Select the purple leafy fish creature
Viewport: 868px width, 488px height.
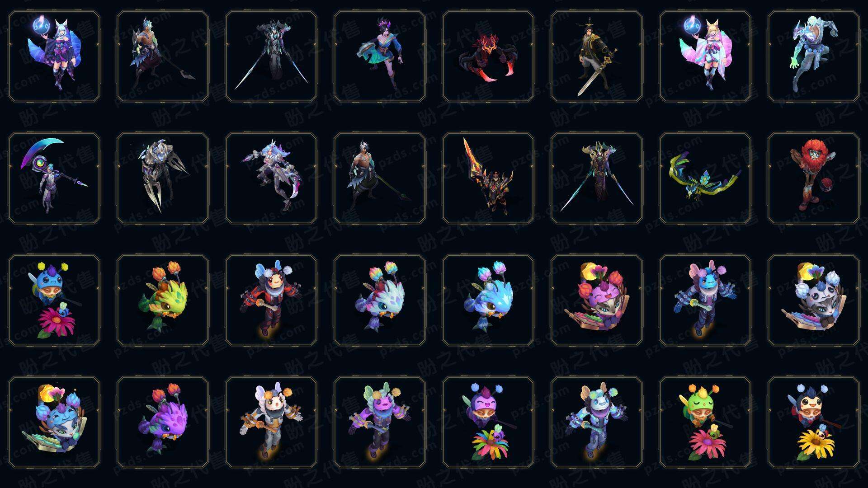point(163,422)
